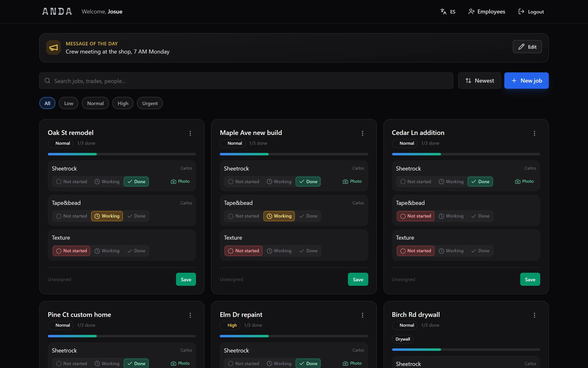This screenshot has width=588, height=368.
Task: Save the Maple Ave new build card
Action: pyautogui.click(x=358, y=279)
